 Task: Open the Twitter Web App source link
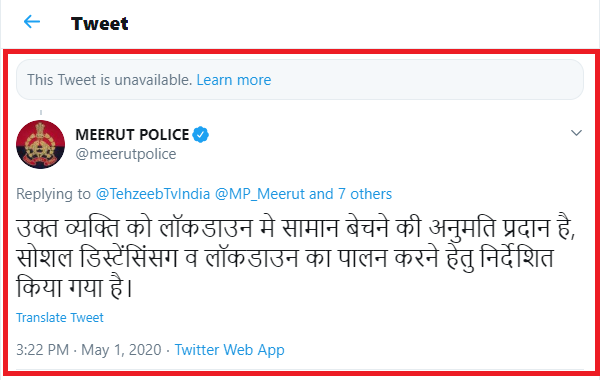[230, 350]
